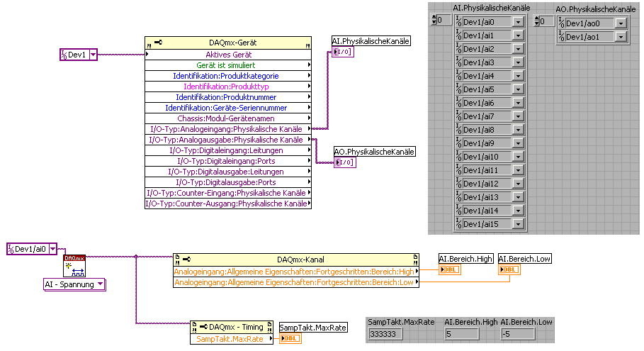644x351 pixels.
Task: Open the Dev1/ai10 dropdown arrow
Action: point(519,157)
